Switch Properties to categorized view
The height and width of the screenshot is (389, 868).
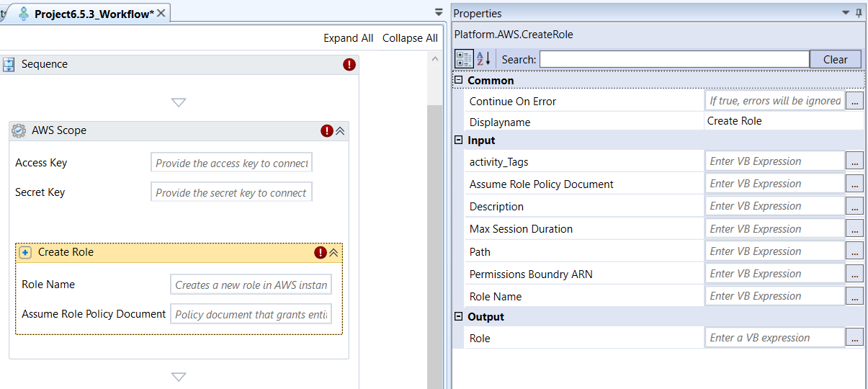[x=465, y=59]
